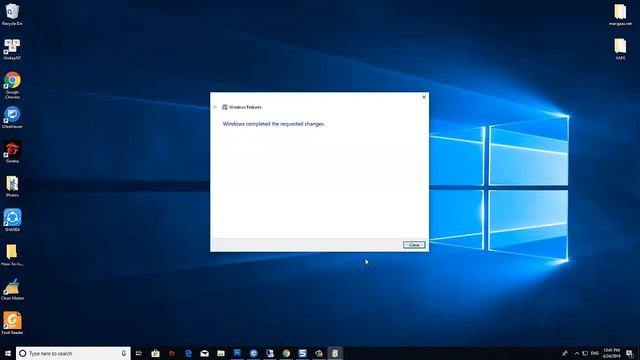This screenshot has height=360, width=640.
Task: Click the ENG input language indicator
Action: 595,353
